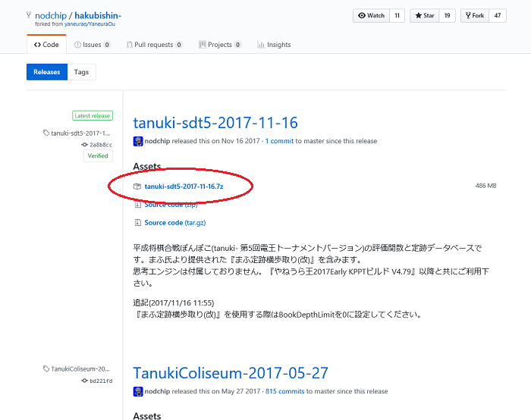Open the TanukiColiseum-20... tag link in sidebar

(80, 369)
